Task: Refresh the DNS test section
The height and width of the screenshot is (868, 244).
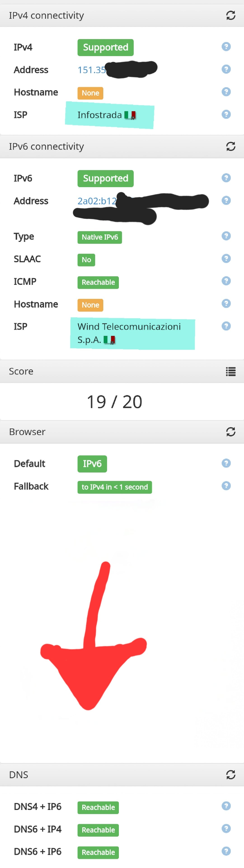Action: [x=230, y=775]
